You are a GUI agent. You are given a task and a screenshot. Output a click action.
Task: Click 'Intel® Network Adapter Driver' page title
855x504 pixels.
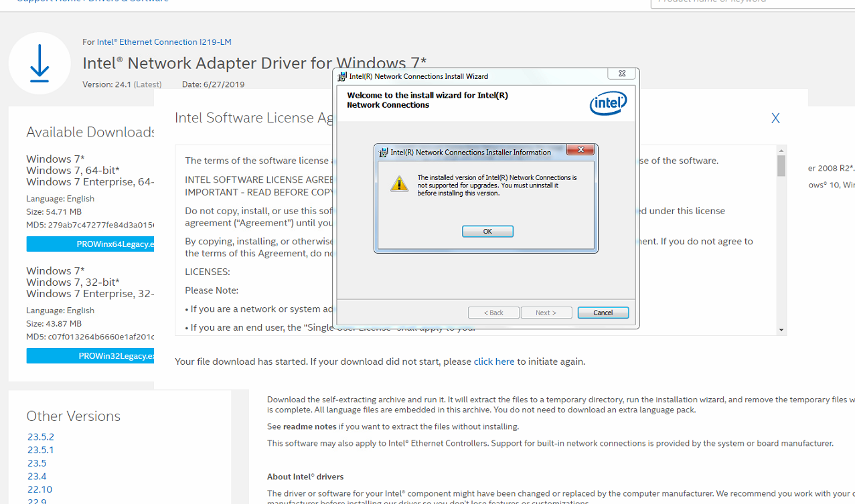click(254, 63)
